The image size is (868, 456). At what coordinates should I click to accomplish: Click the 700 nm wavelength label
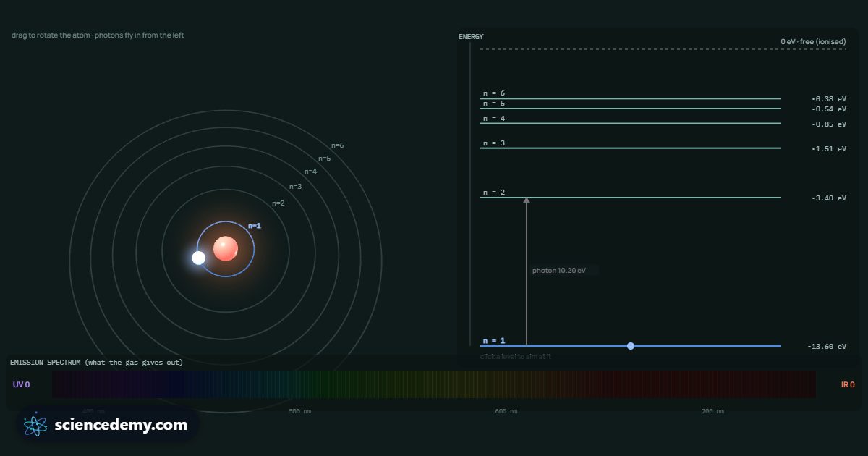(x=712, y=411)
